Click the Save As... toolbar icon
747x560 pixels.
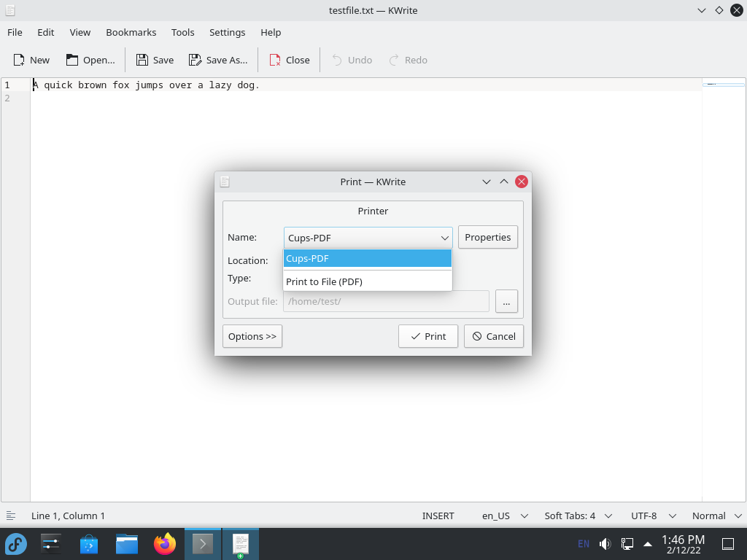tap(195, 60)
